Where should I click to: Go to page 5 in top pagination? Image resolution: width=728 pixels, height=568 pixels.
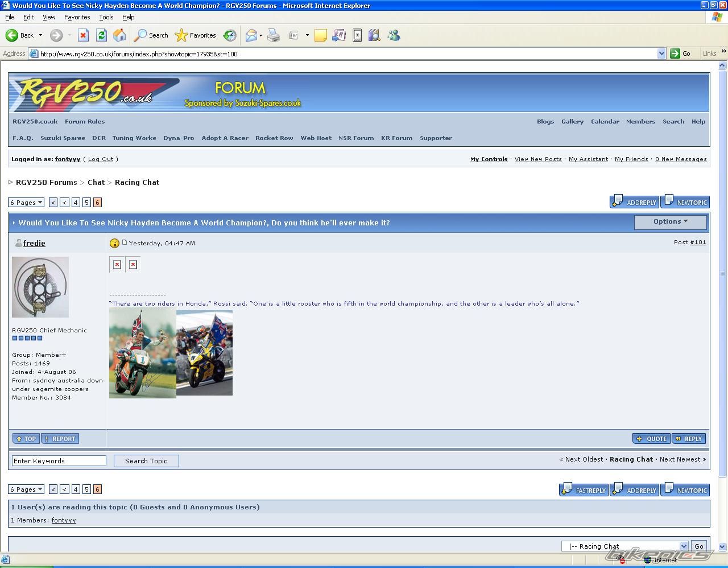86,203
